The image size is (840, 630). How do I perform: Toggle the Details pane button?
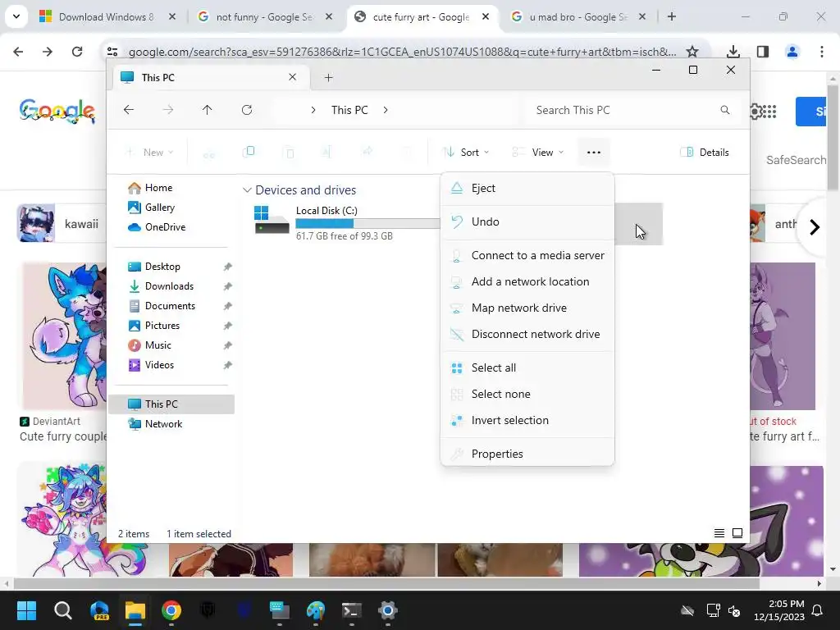pos(704,153)
